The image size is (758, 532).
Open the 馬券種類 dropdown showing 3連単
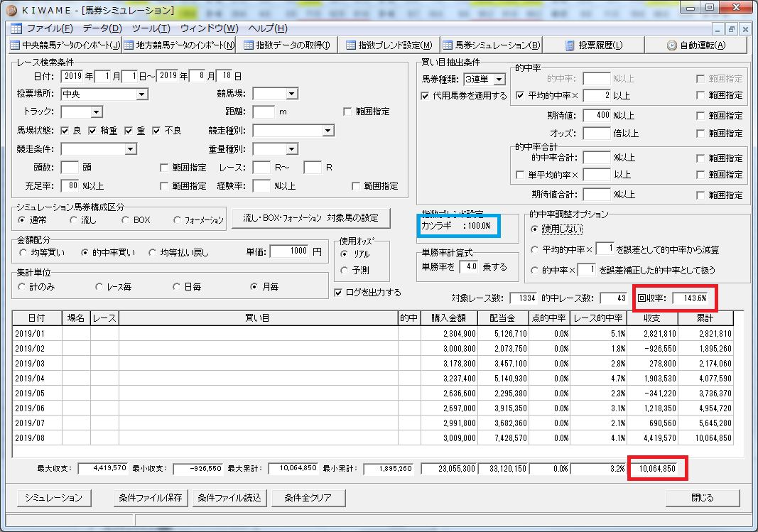499,80
